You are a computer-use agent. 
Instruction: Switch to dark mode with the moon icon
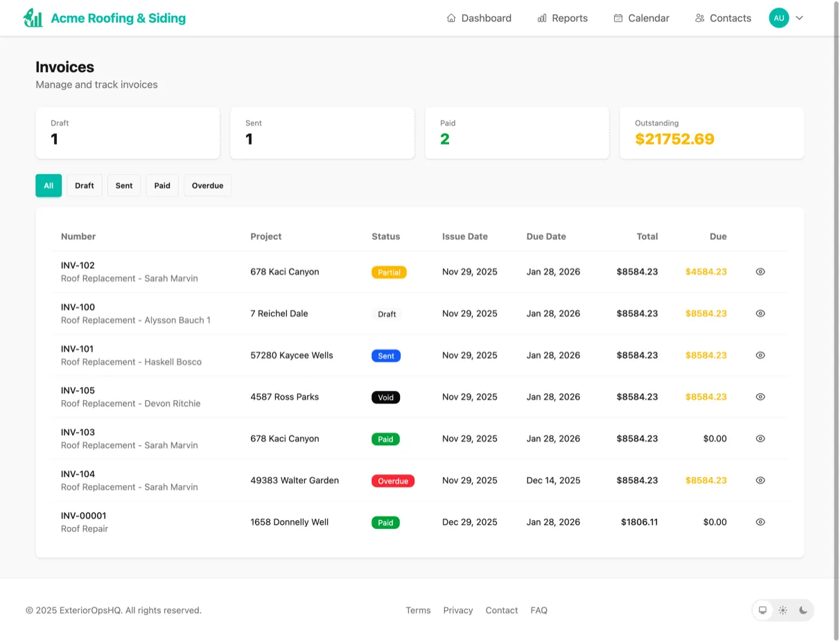803,610
